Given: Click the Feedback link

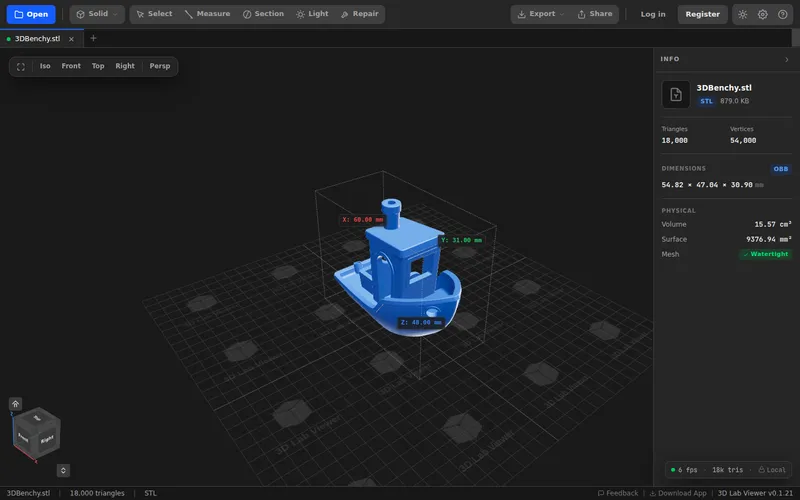Looking at the screenshot, I should click(x=618, y=493).
